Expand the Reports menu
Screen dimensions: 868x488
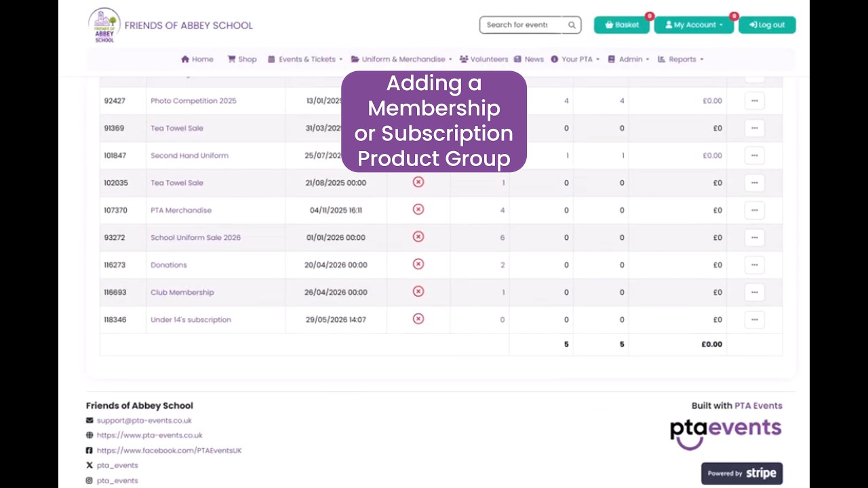(680, 59)
